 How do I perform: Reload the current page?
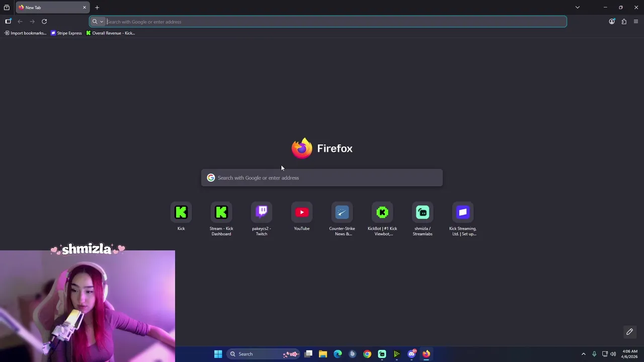pyautogui.click(x=44, y=22)
